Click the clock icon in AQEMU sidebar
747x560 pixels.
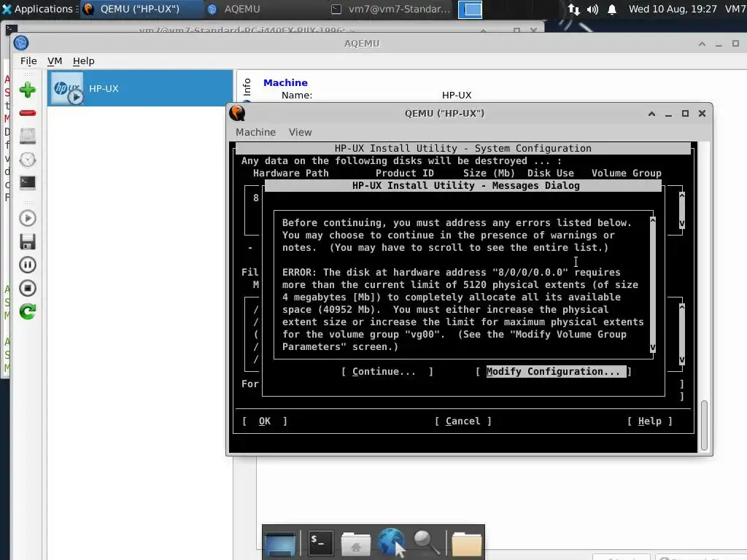[x=28, y=160]
